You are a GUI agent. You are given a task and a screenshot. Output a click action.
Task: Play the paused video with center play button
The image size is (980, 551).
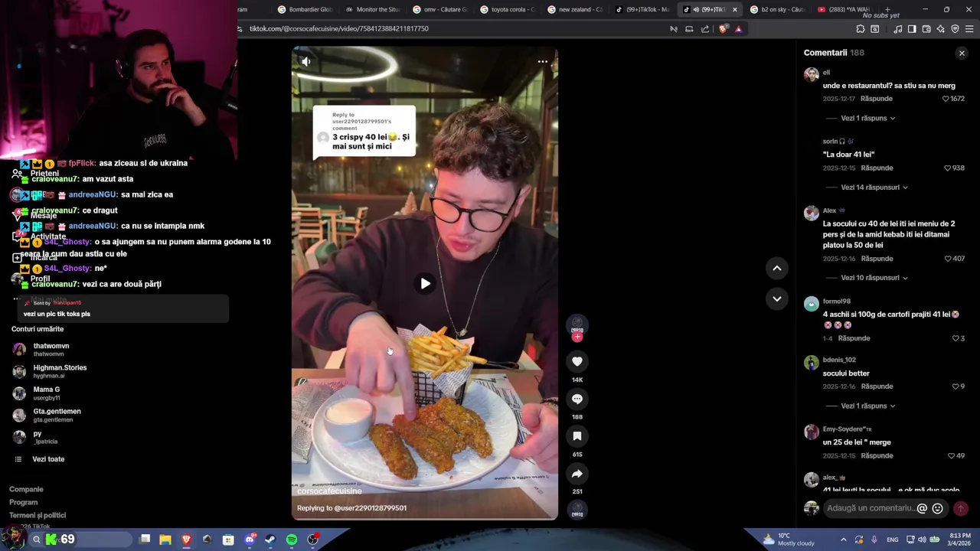click(x=425, y=284)
